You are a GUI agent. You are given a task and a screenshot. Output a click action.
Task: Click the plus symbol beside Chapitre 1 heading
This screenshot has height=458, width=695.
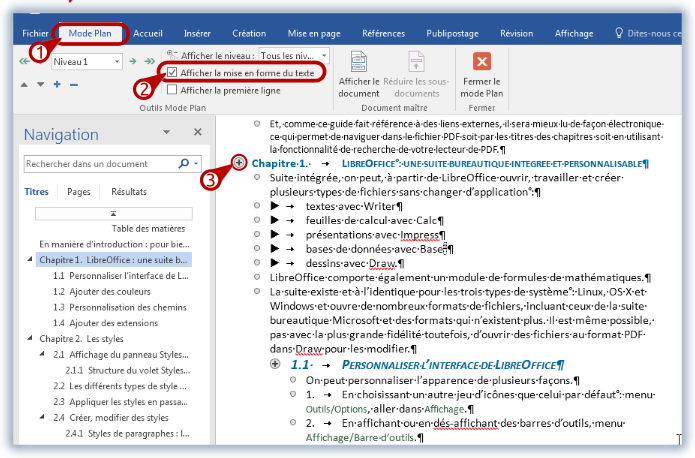click(x=238, y=162)
